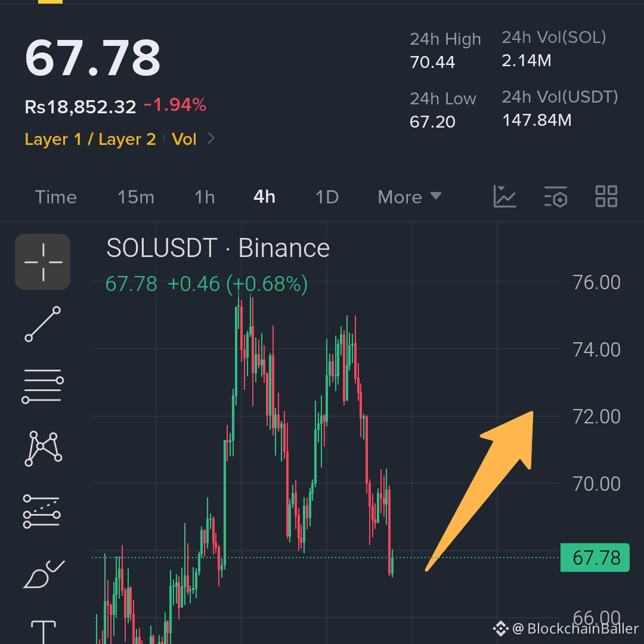Open the Layer 1 / Layer 2 tag
This screenshot has height=644, width=644.
click(x=91, y=140)
